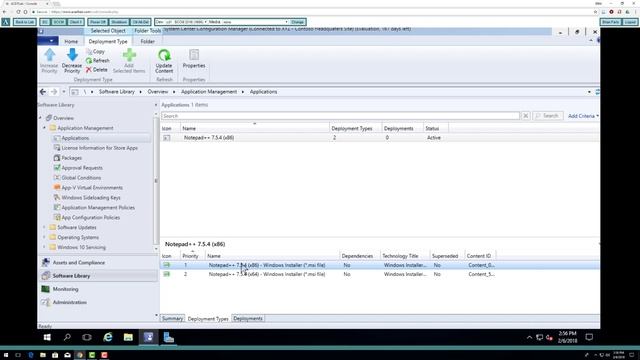Screen dimensions: 640x360
Task: Open the Add Criteria dropdown
Action: click(x=583, y=116)
